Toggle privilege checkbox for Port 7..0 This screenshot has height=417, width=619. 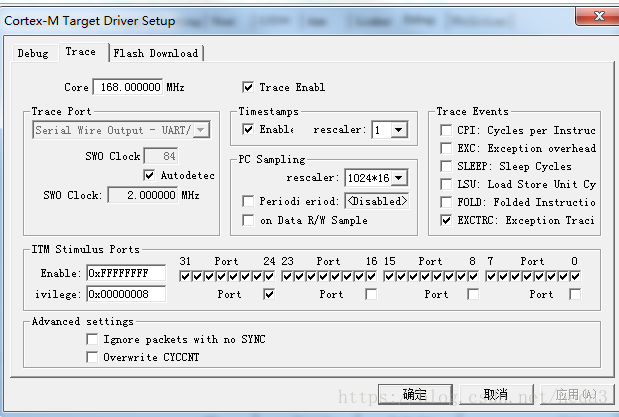(x=575, y=294)
